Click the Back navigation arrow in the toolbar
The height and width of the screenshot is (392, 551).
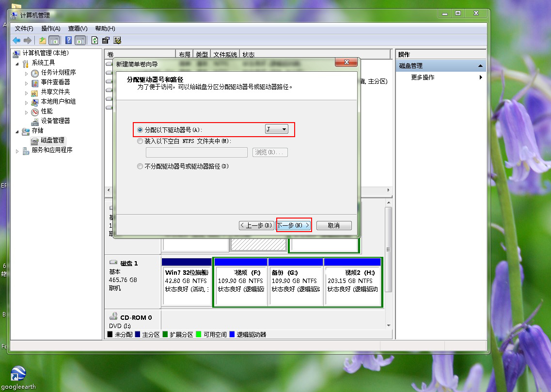[17, 40]
